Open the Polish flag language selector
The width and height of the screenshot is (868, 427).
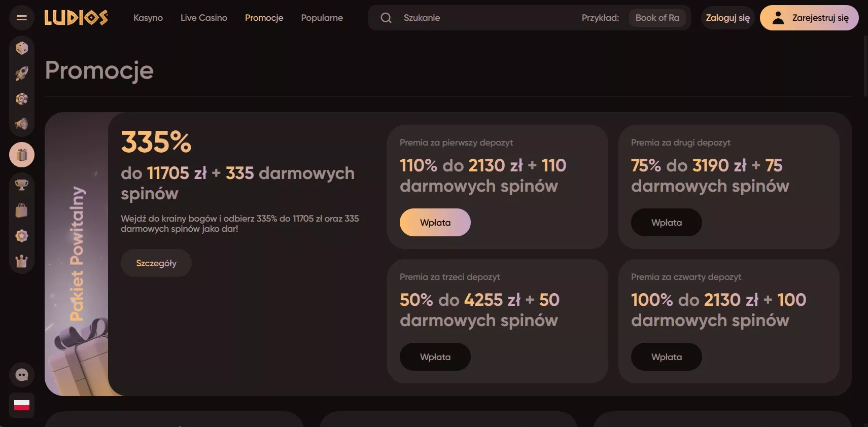point(22,405)
